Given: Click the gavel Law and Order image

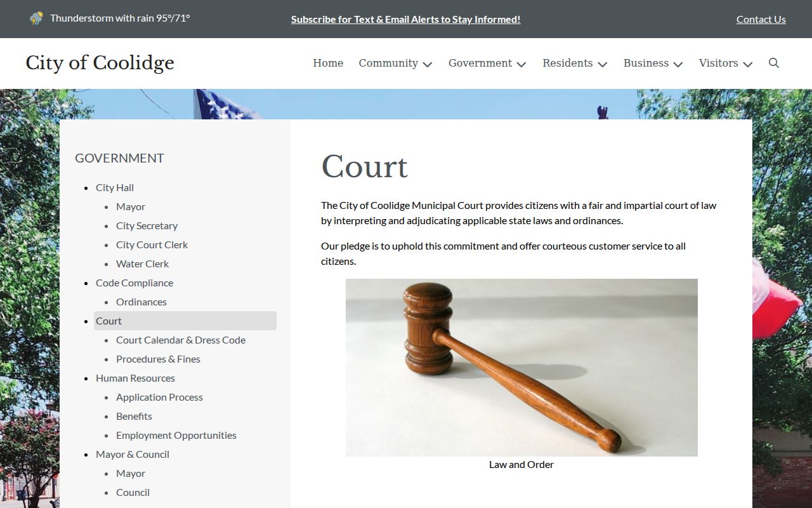Looking at the screenshot, I should tap(521, 367).
